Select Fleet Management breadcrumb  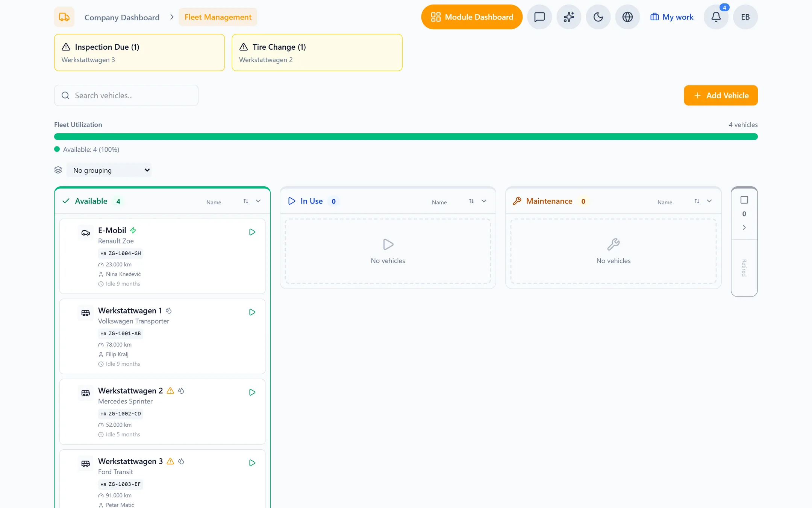coord(218,17)
